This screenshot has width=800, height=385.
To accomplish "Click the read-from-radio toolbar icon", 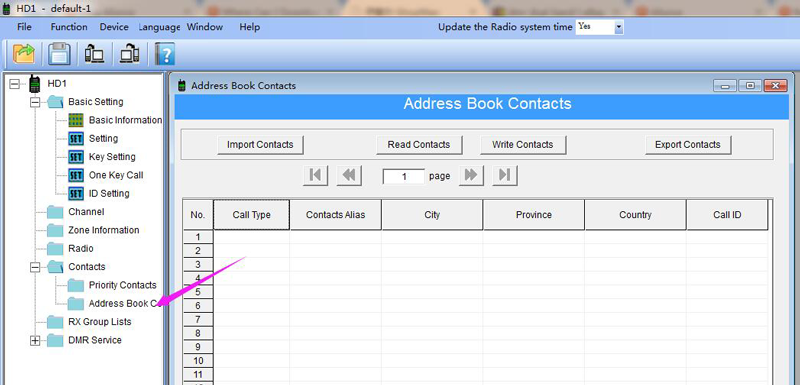I will coord(94,54).
